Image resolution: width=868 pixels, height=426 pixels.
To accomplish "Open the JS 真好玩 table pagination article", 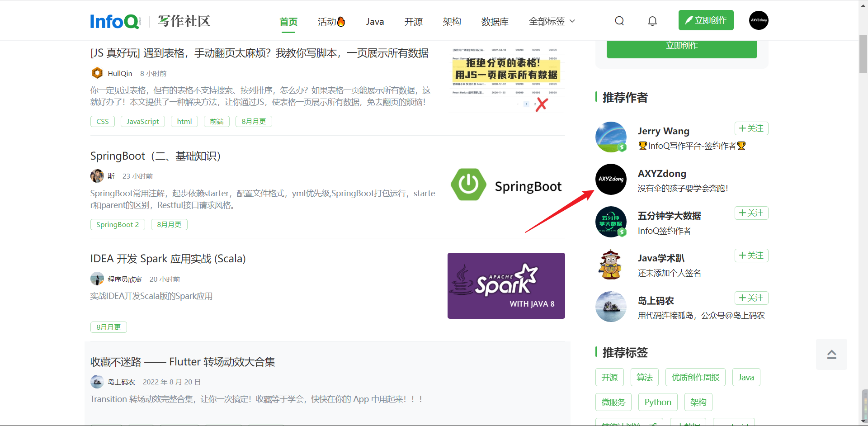I will coord(259,53).
